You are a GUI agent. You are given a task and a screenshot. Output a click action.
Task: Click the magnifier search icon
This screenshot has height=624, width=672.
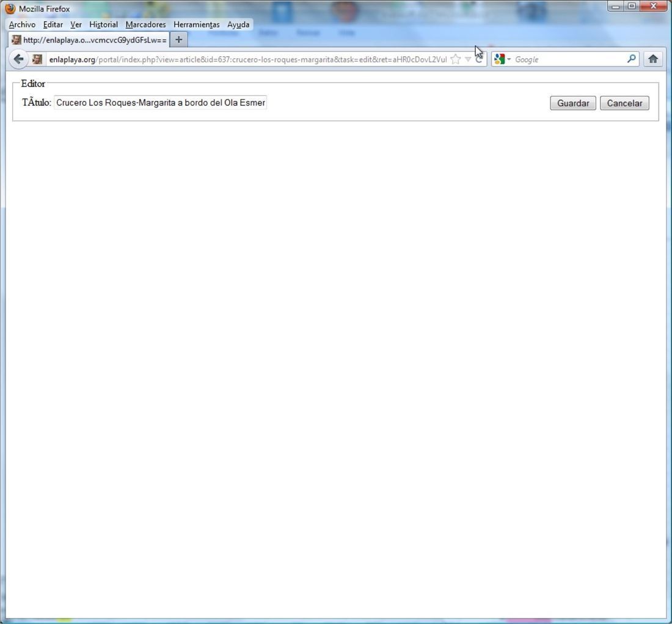click(631, 59)
